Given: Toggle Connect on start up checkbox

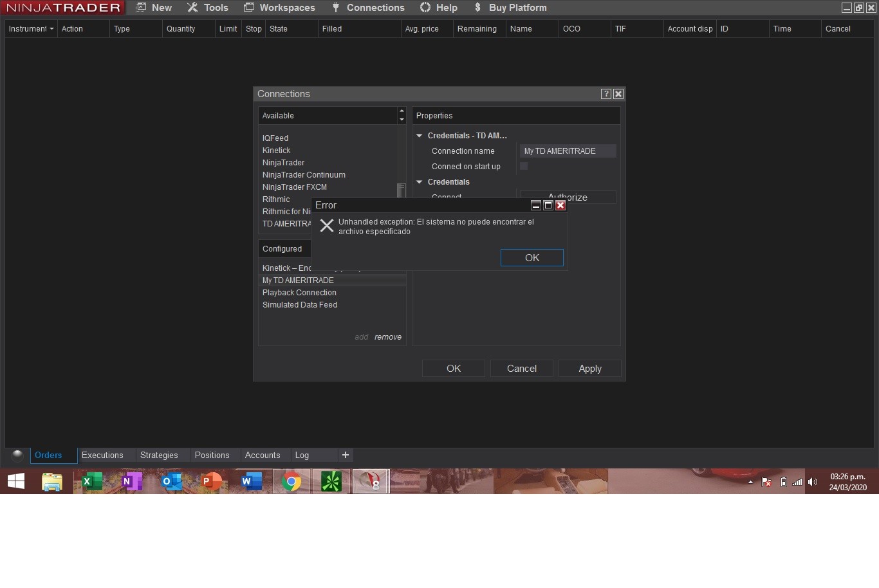Looking at the screenshot, I should (524, 166).
